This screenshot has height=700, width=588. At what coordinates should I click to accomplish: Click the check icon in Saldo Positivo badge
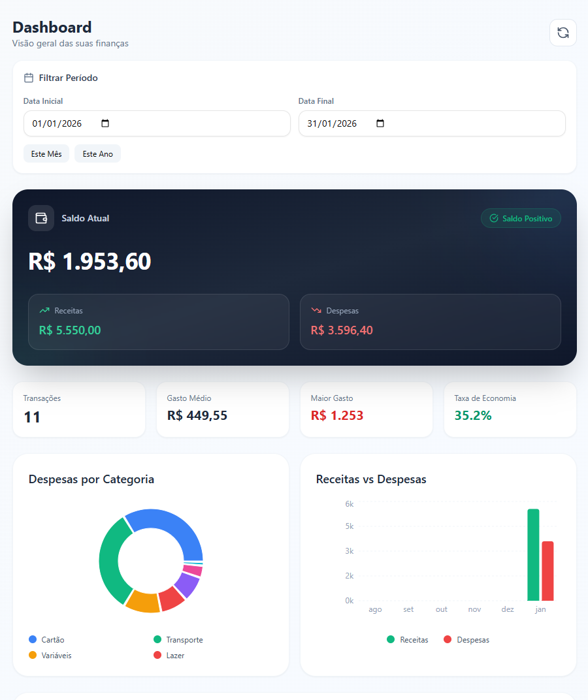(494, 218)
